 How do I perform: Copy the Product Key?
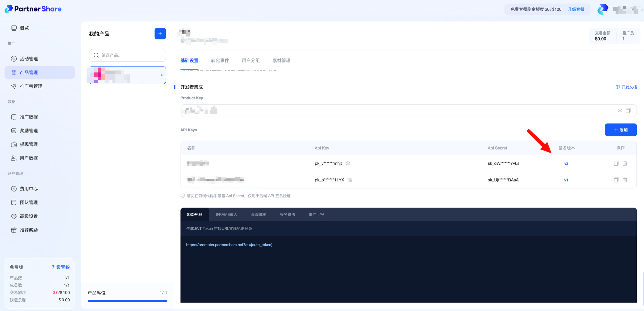[628, 111]
